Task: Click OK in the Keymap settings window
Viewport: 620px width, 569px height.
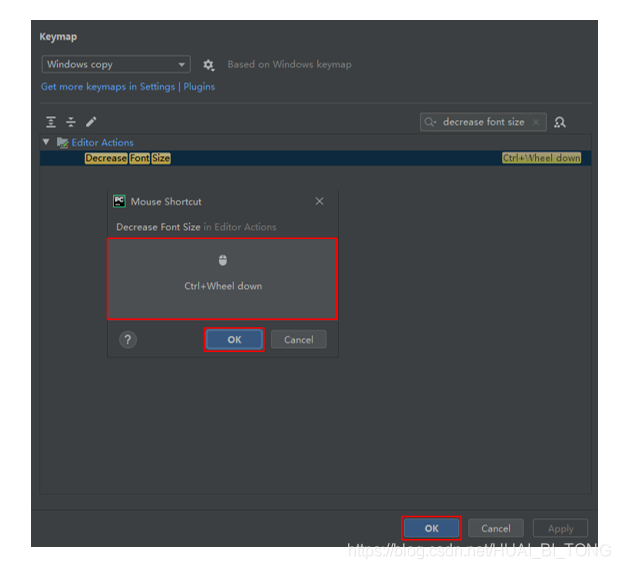Action: [x=431, y=528]
